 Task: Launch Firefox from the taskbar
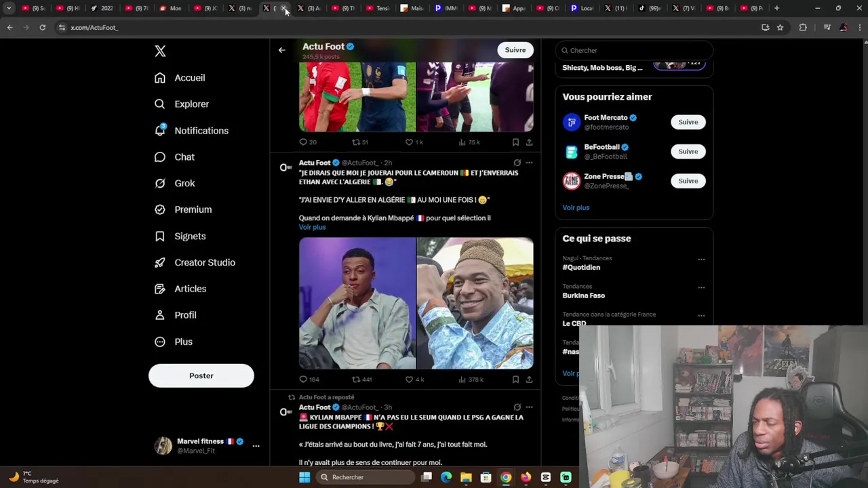point(526,477)
